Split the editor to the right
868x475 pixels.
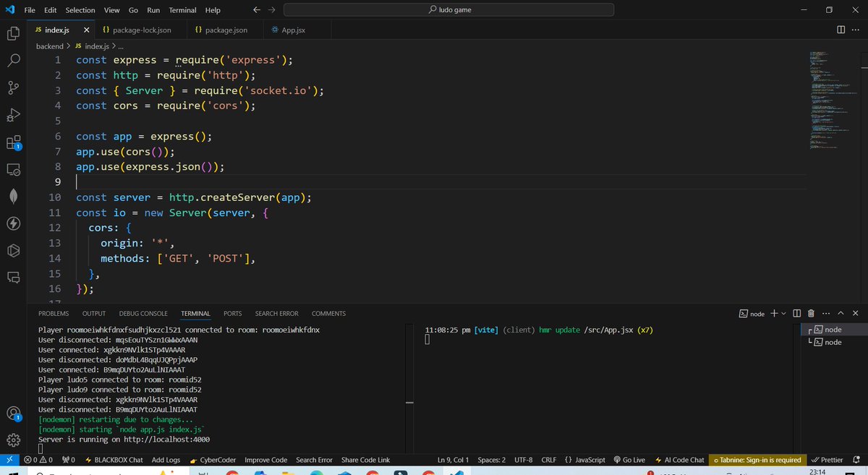pos(841,30)
